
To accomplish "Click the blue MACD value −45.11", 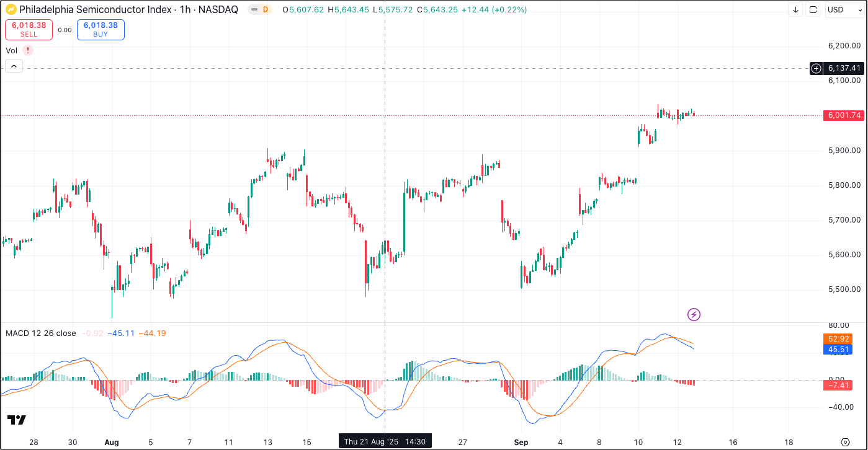I will click(x=121, y=333).
